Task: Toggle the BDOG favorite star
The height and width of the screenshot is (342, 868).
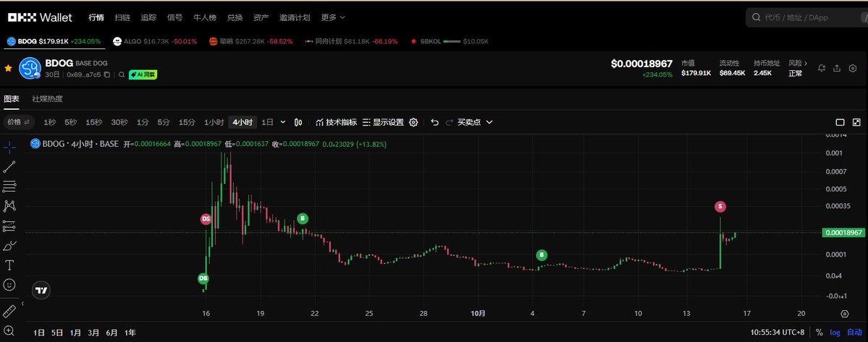Action: pos(8,68)
